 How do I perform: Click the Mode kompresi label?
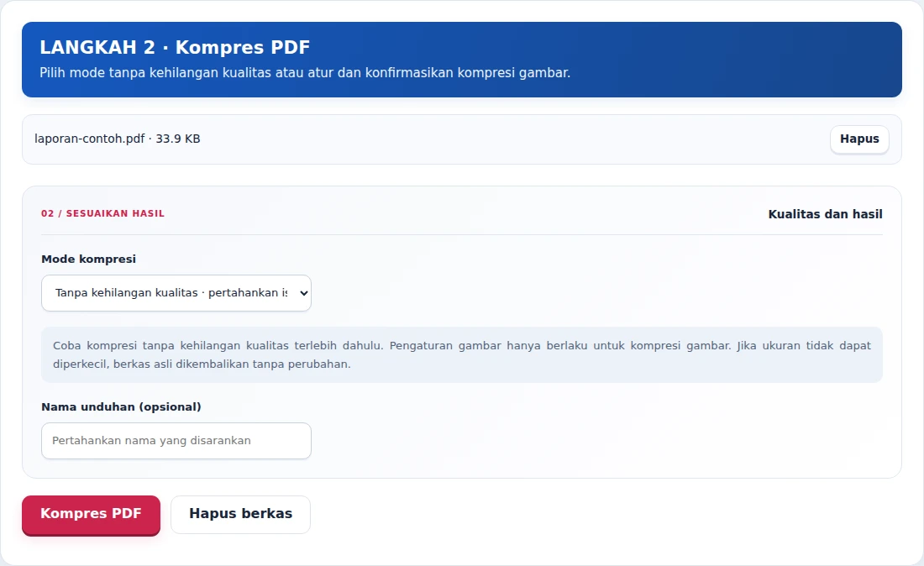point(88,259)
